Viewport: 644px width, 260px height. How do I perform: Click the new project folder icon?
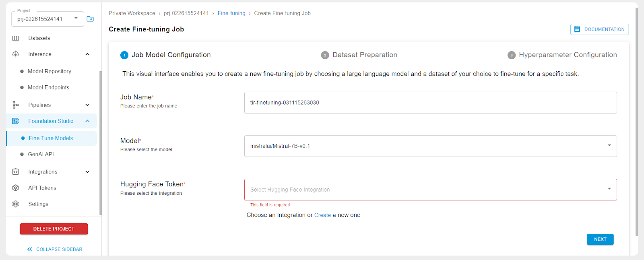click(90, 19)
